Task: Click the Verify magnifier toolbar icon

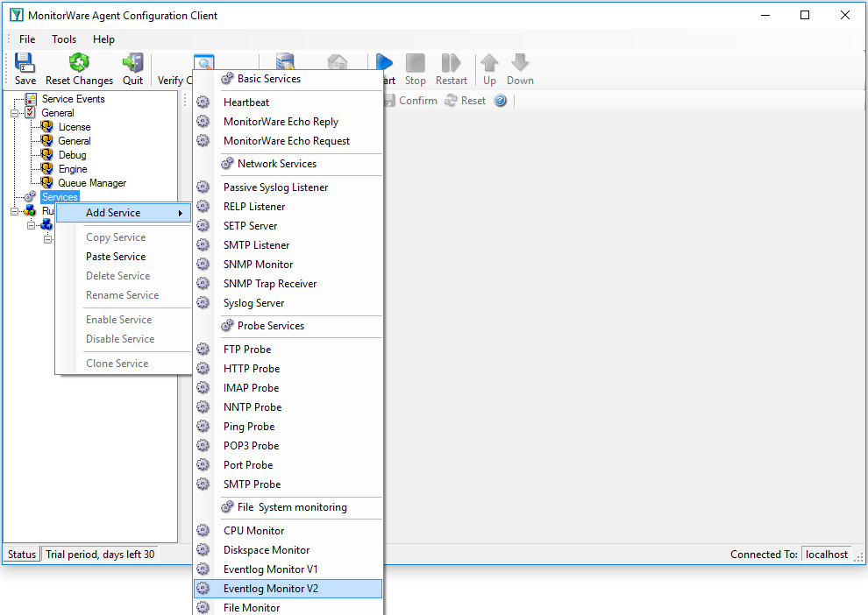Action: pyautogui.click(x=203, y=62)
